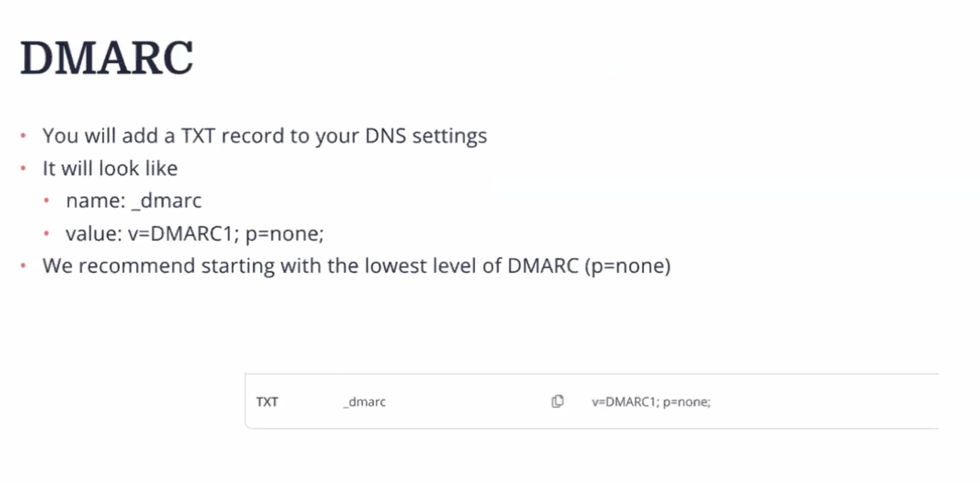Click the v=DMARC1; p=none; value in record row

(651, 402)
